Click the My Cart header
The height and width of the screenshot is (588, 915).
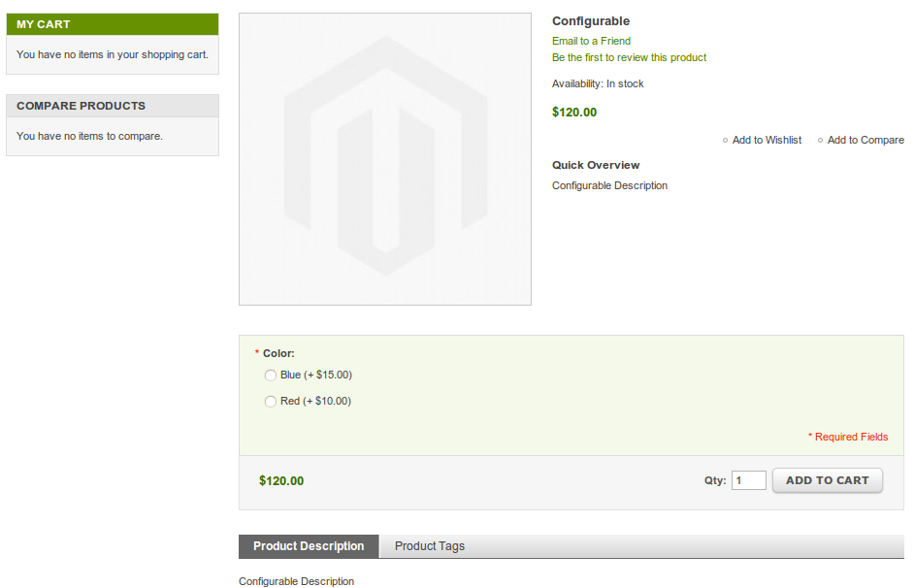click(x=113, y=24)
